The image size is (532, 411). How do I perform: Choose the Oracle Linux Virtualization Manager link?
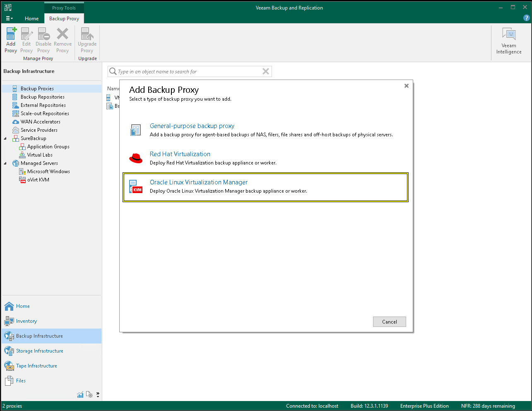[199, 182]
